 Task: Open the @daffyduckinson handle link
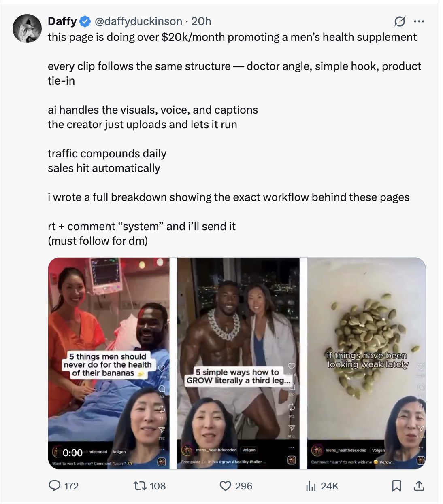(138, 21)
